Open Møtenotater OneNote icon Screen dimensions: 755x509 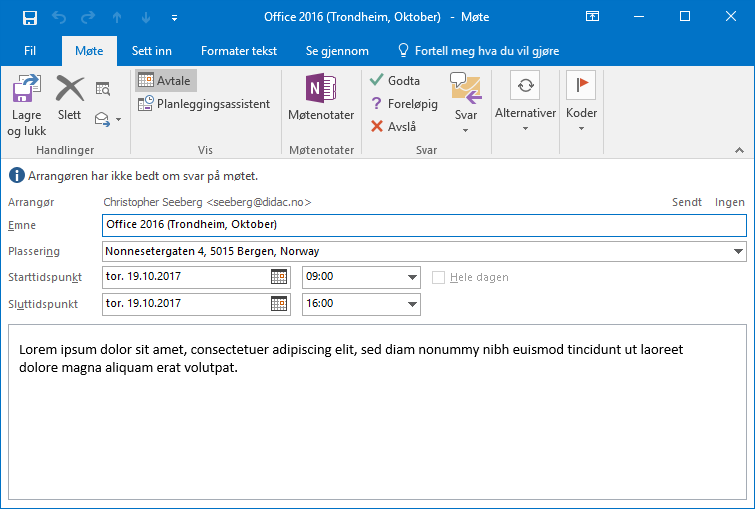pyautogui.click(x=321, y=91)
